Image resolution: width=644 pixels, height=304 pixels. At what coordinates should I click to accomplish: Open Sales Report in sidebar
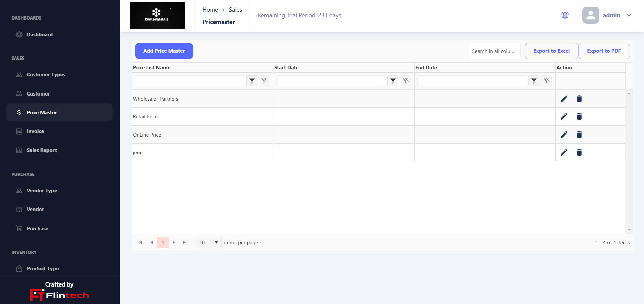[59, 150]
